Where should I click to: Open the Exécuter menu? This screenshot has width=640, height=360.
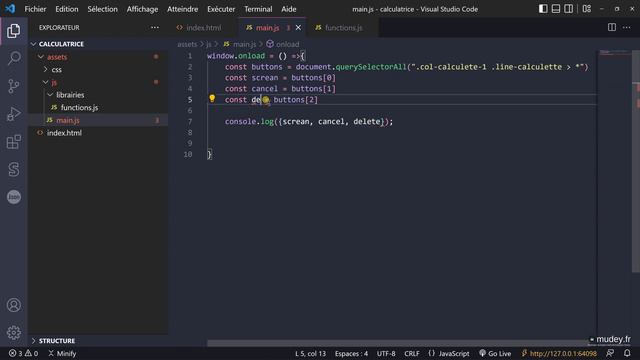pyautogui.click(x=221, y=9)
